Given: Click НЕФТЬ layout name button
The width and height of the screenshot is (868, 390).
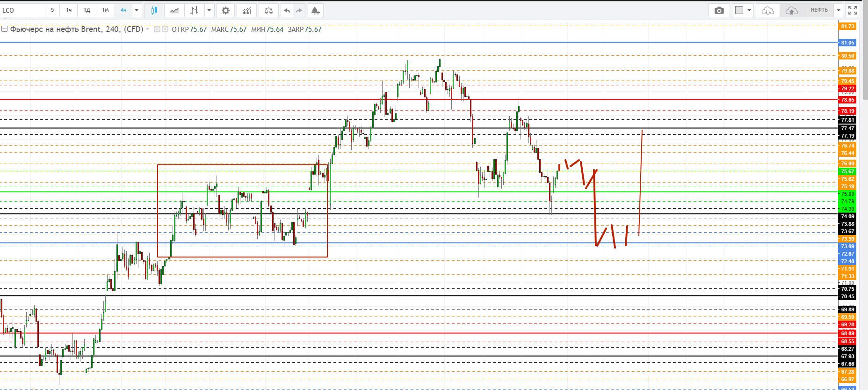Looking at the screenshot, I should pos(819,10).
